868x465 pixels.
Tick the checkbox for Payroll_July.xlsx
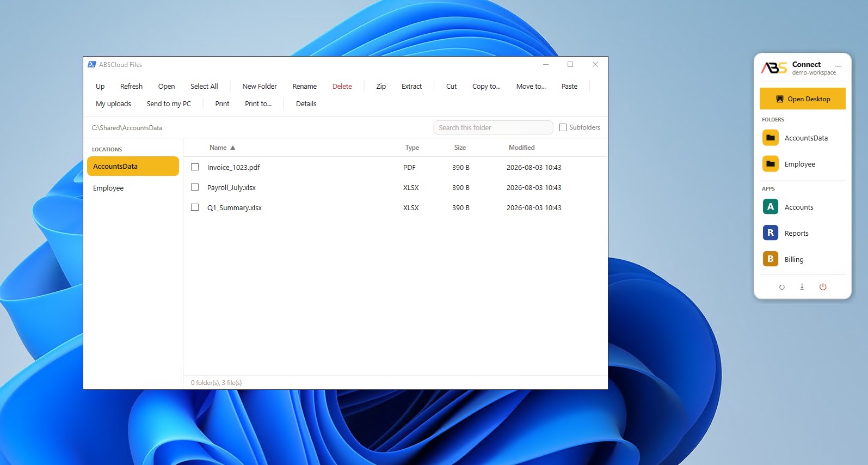[x=195, y=187]
